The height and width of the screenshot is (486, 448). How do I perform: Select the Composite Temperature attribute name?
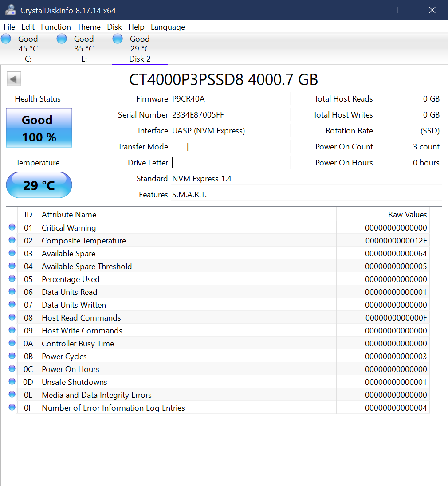coord(84,241)
